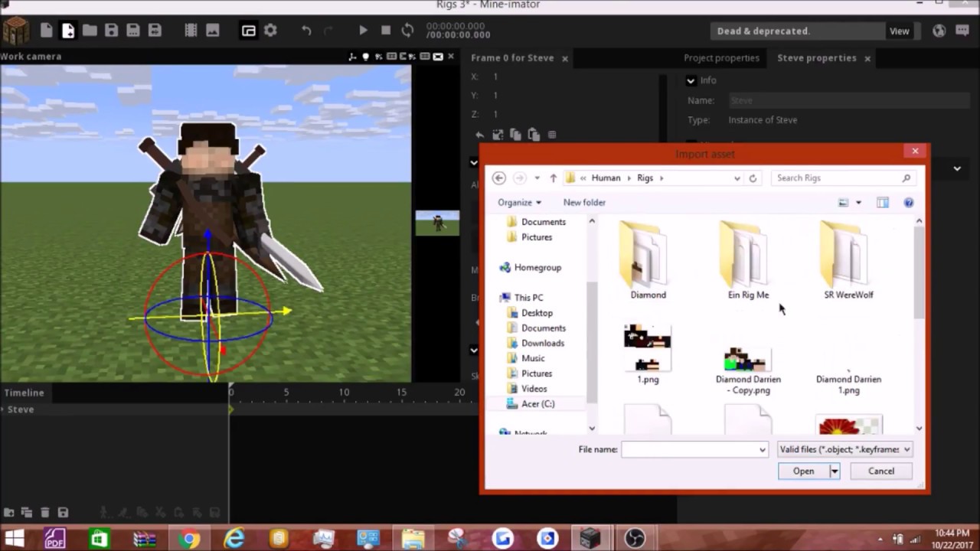Click the Undo arrow in toolbar

point(306,31)
